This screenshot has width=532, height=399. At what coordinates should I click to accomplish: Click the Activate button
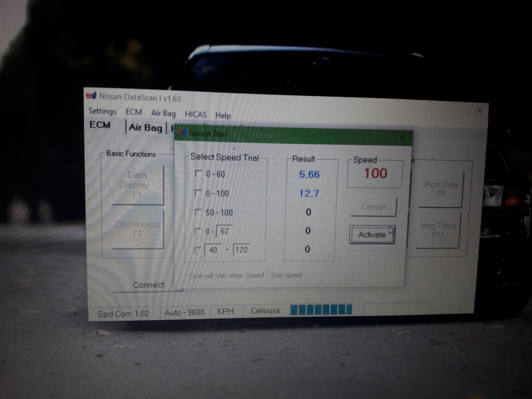(372, 234)
